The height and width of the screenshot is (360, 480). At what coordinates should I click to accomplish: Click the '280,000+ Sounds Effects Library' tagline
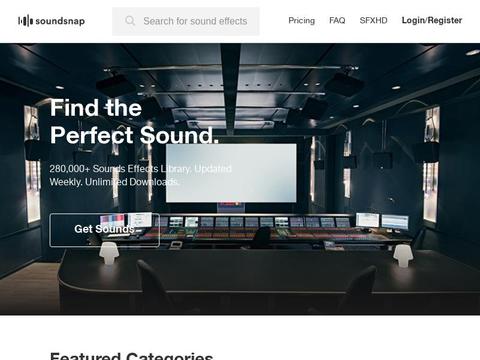click(140, 175)
